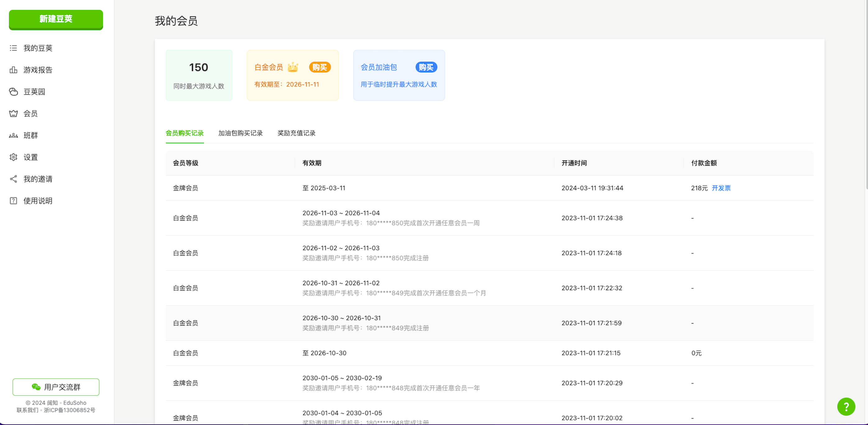Click the 我的邀请 share icon
Image resolution: width=868 pixels, height=425 pixels.
click(x=13, y=179)
